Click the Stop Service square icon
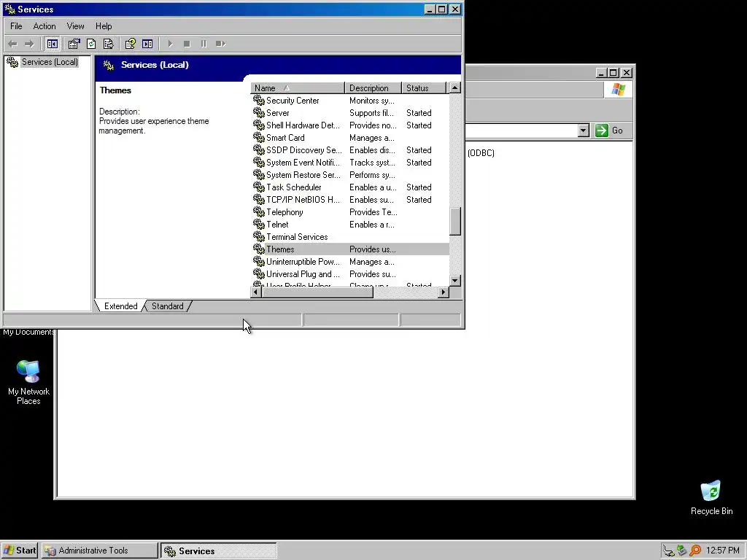The height and width of the screenshot is (560, 747). (x=187, y=44)
